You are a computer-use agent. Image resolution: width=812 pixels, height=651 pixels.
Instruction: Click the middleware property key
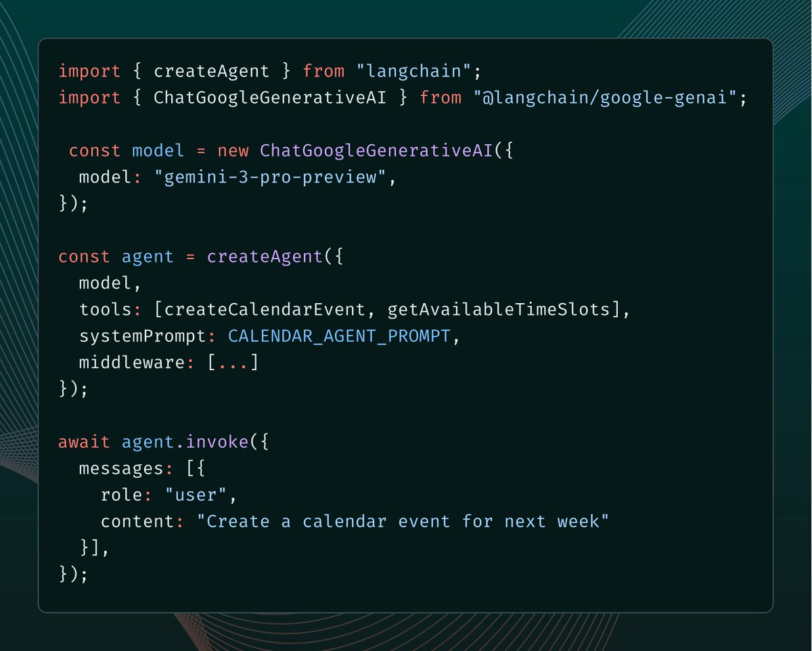click(133, 362)
